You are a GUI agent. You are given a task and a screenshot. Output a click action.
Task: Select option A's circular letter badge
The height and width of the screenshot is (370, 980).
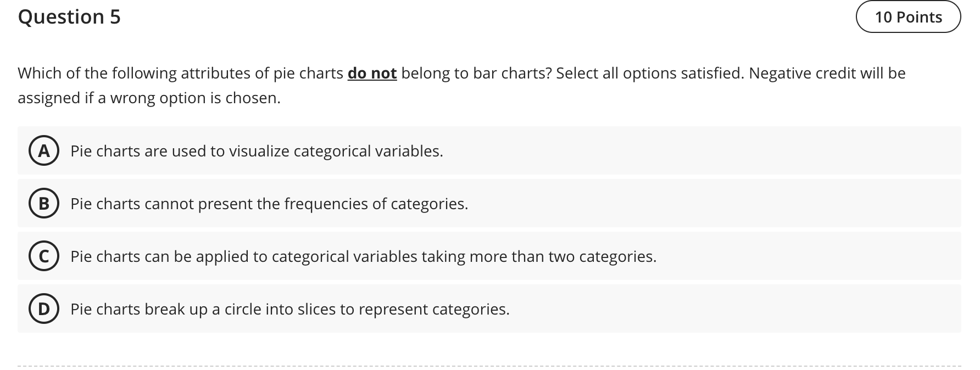[44, 151]
